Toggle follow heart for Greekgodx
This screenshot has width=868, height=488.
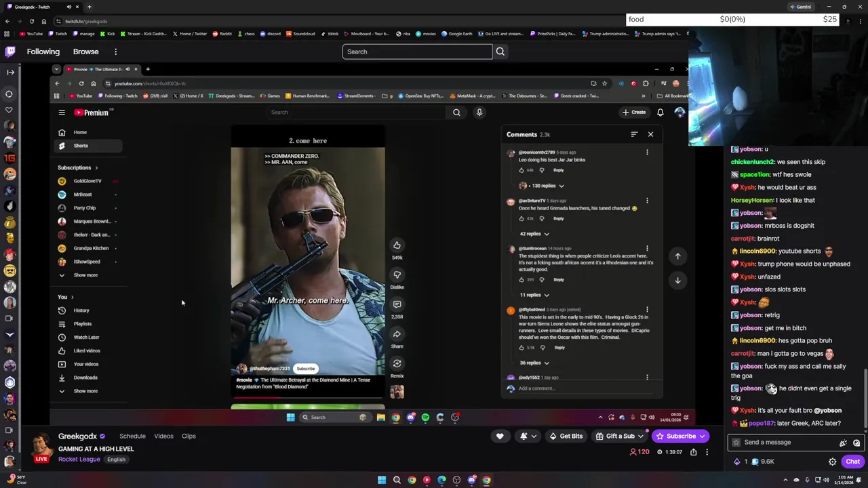tap(500, 436)
